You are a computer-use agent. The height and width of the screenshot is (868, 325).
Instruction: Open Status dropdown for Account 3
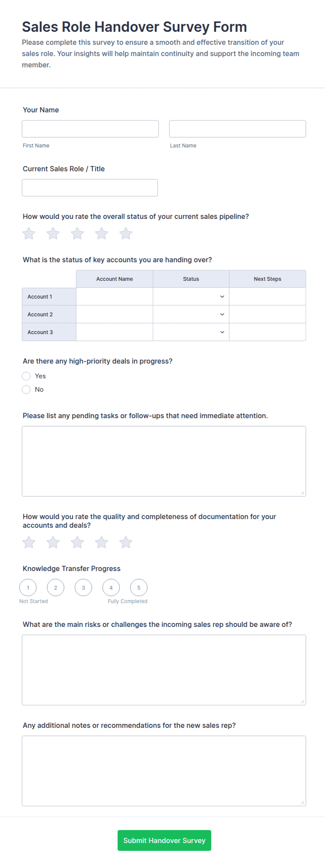coord(191,332)
